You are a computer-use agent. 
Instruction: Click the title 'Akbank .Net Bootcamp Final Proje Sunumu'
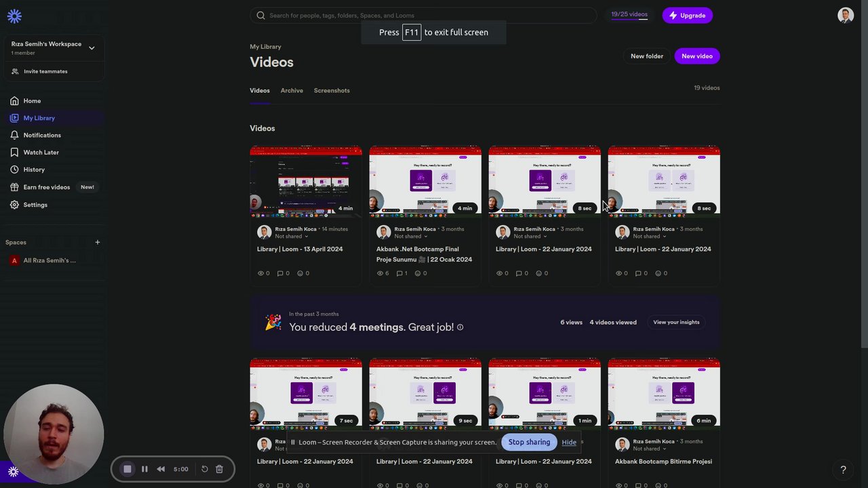tap(424, 254)
